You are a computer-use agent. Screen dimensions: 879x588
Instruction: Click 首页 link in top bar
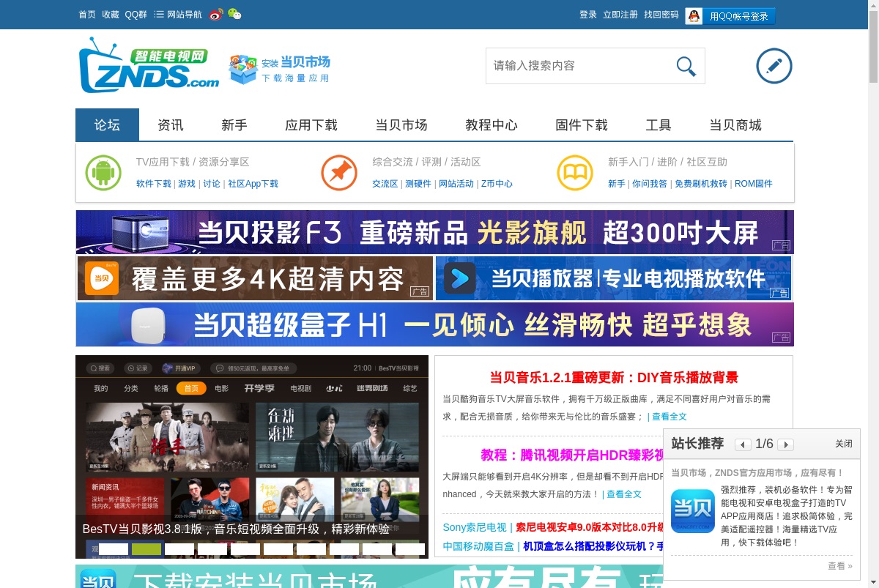[87, 15]
